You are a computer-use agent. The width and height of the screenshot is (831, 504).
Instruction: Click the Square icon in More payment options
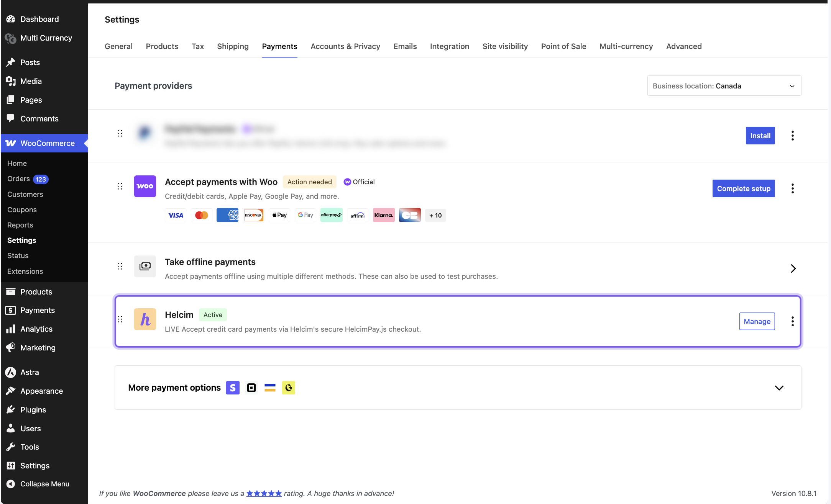coord(251,388)
